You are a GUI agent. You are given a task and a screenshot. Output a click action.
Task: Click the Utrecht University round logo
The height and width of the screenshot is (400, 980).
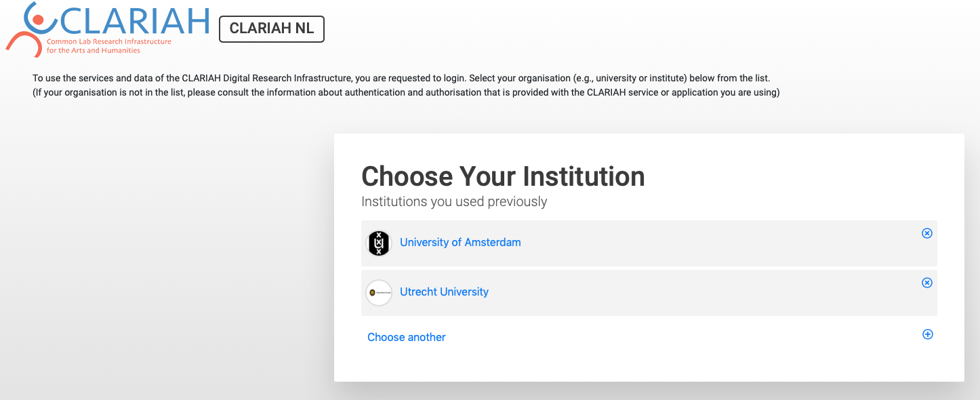379,293
